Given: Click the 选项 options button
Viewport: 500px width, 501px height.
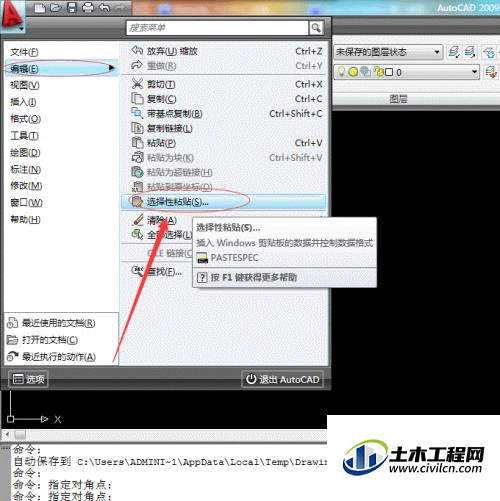Looking at the screenshot, I should [x=28, y=379].
